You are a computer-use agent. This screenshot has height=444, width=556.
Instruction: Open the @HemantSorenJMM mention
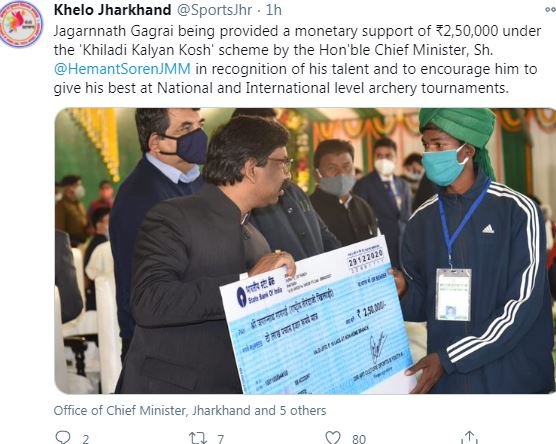click(122, 69)
